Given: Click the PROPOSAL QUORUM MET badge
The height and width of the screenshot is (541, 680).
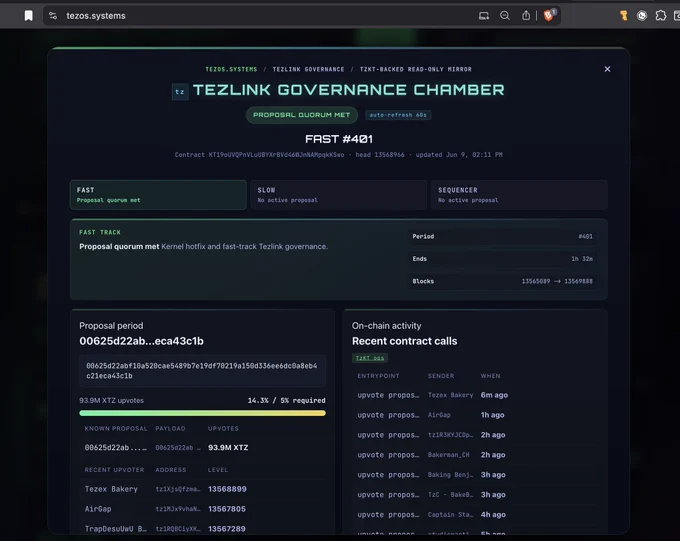Looking at the screenshot, I should click(x=301, y=115).
